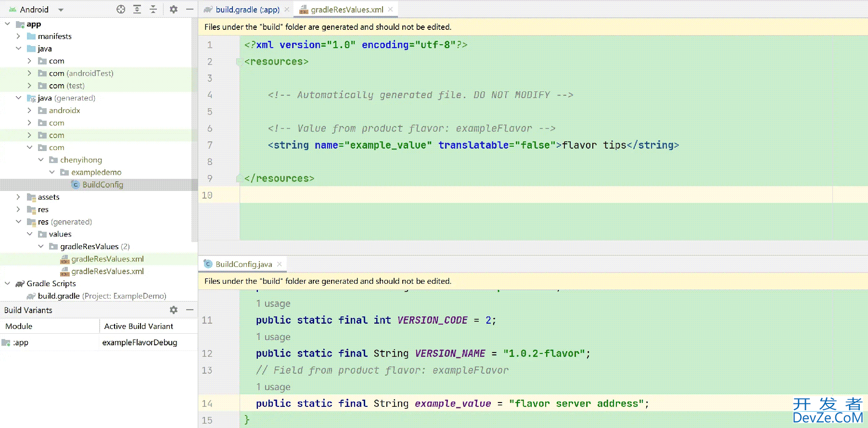
Task: Collapse the java (generated) folder
Action: click(18, 98)
